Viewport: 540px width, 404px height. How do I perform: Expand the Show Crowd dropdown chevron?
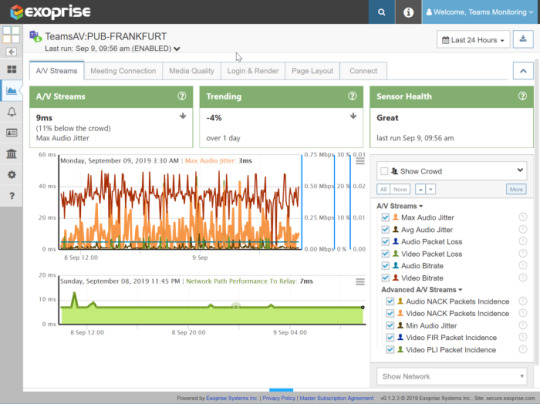(520, 170)
